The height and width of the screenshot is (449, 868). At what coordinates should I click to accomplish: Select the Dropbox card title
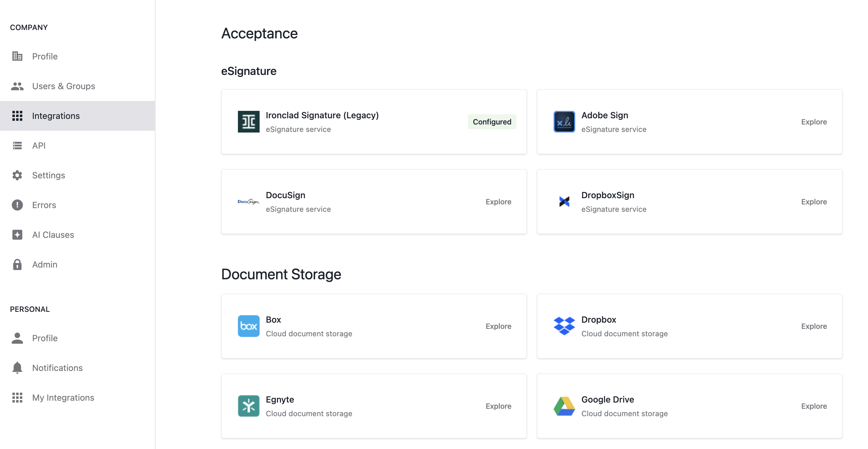tap(599, 319)
